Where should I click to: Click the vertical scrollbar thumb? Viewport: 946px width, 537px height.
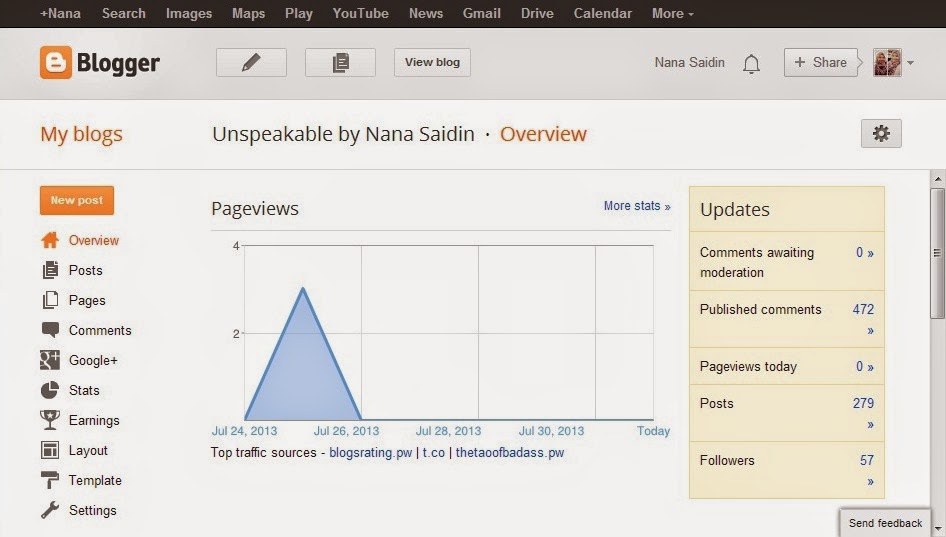[937, 253]
